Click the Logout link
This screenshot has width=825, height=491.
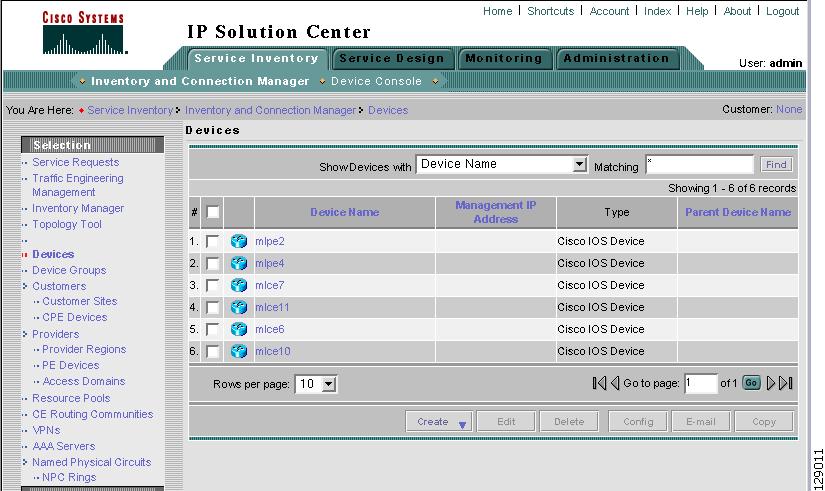pyautogui.click(x=782, y=11)
